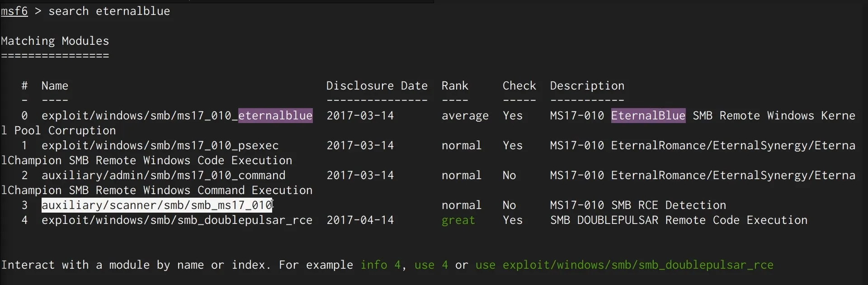The image size is (868, 285).
Task: Click the index number 3 in module list
Action: pyautogui.click(x=24, y=205)
